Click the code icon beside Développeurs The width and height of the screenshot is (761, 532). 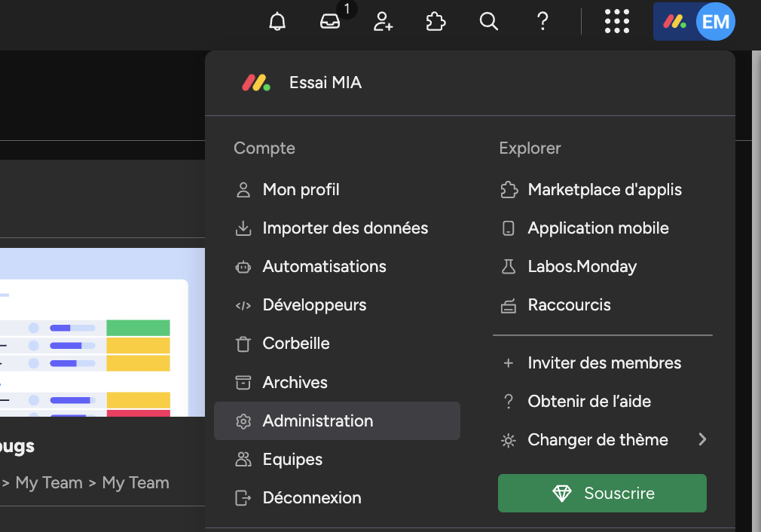click(x=243, y=305)
